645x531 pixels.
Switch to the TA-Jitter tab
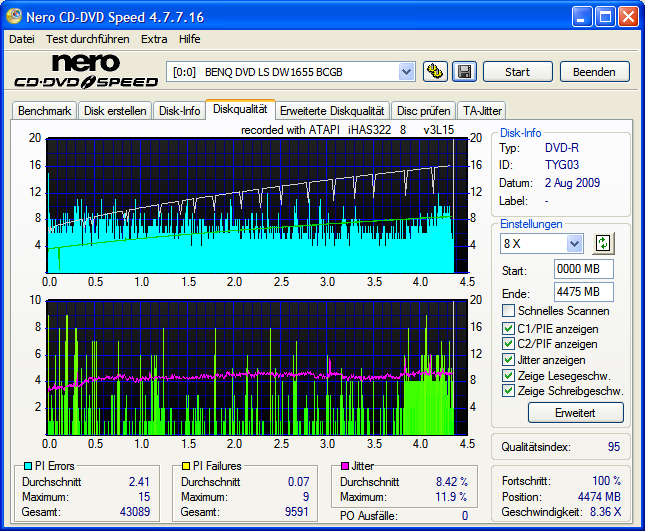(x=482, y=111)
